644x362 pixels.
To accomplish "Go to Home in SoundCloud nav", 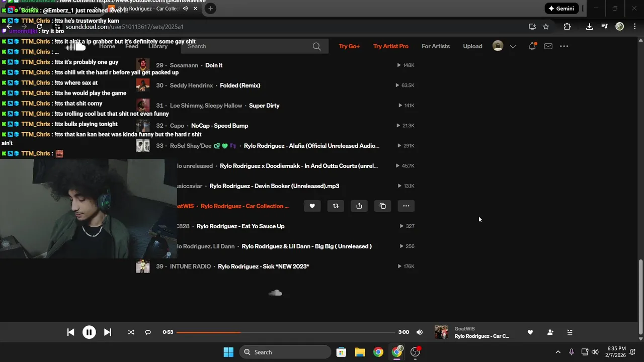I will 107,46.
